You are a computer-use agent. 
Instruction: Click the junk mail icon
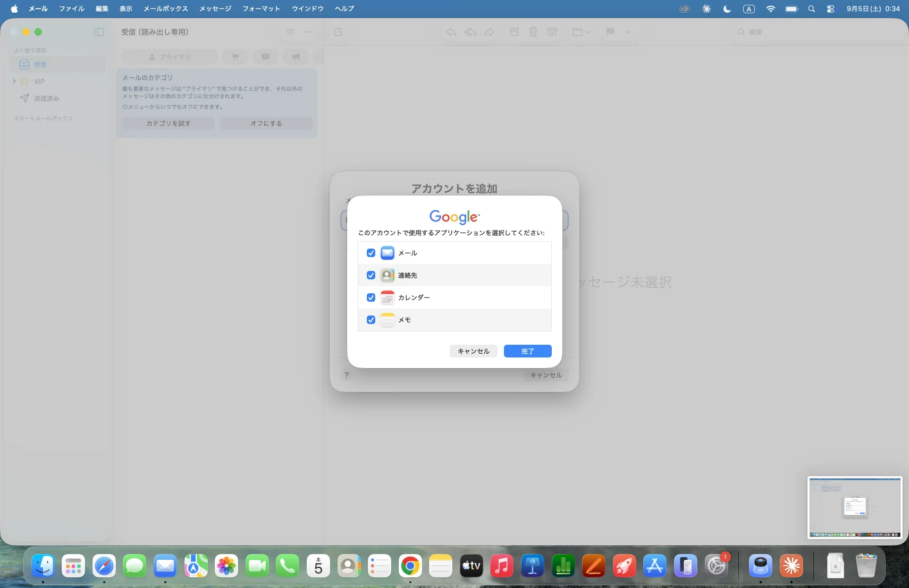552,32
